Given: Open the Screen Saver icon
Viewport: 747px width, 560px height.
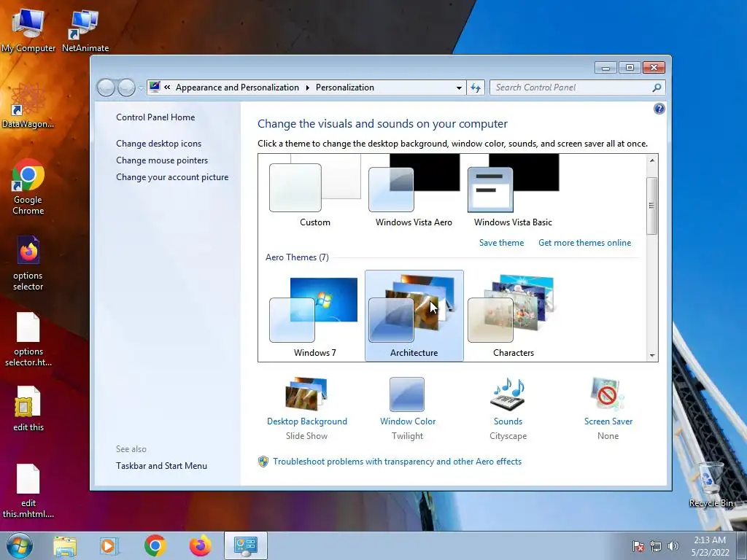Looking at the screenshot, I should [607, 394].
